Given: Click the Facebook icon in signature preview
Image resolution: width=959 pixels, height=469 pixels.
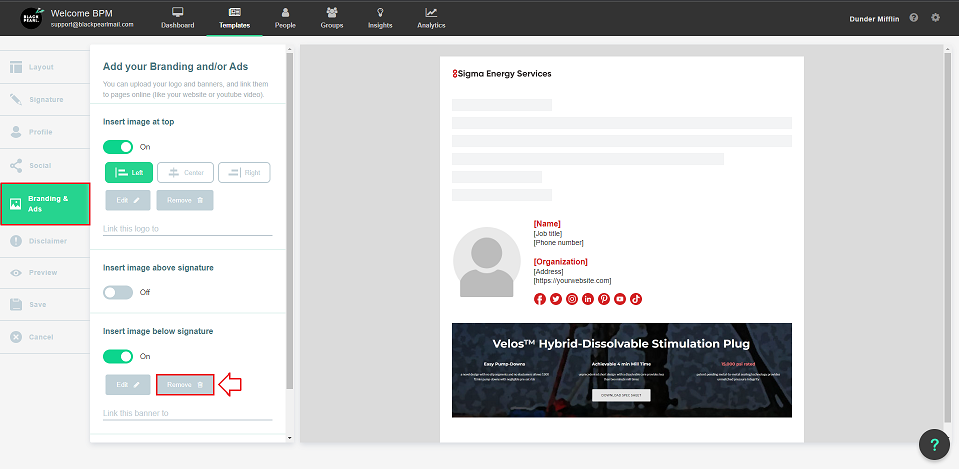Looking at the screenshot, I should [540, 299].
